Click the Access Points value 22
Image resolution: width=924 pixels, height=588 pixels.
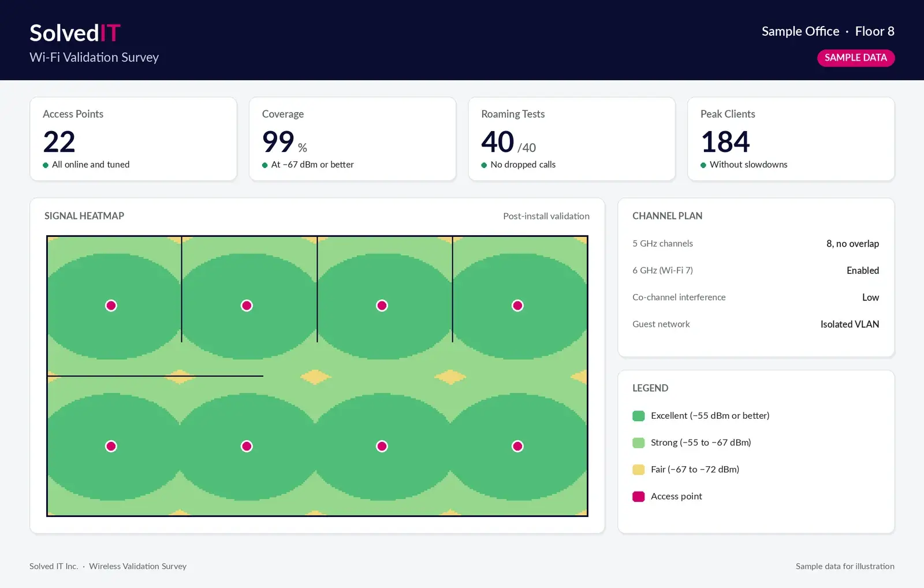(59, 142)
